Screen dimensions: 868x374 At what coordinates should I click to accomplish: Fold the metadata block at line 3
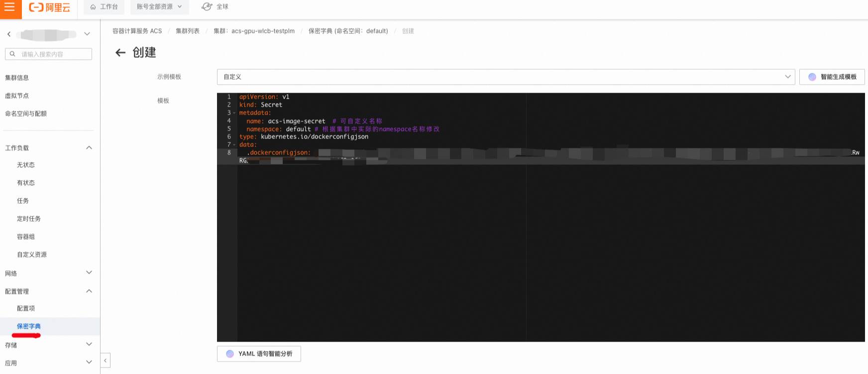click(x=234, y=113)
